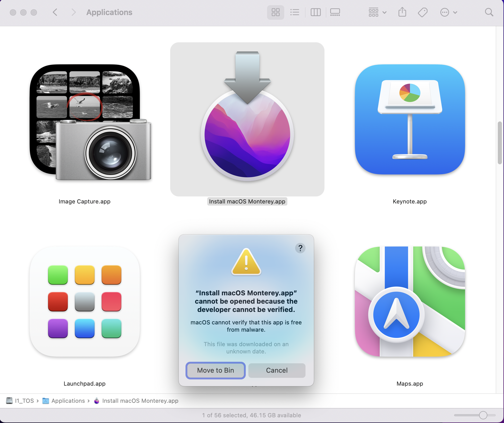
Task: Close the Finder window
Action: [13, 12]
